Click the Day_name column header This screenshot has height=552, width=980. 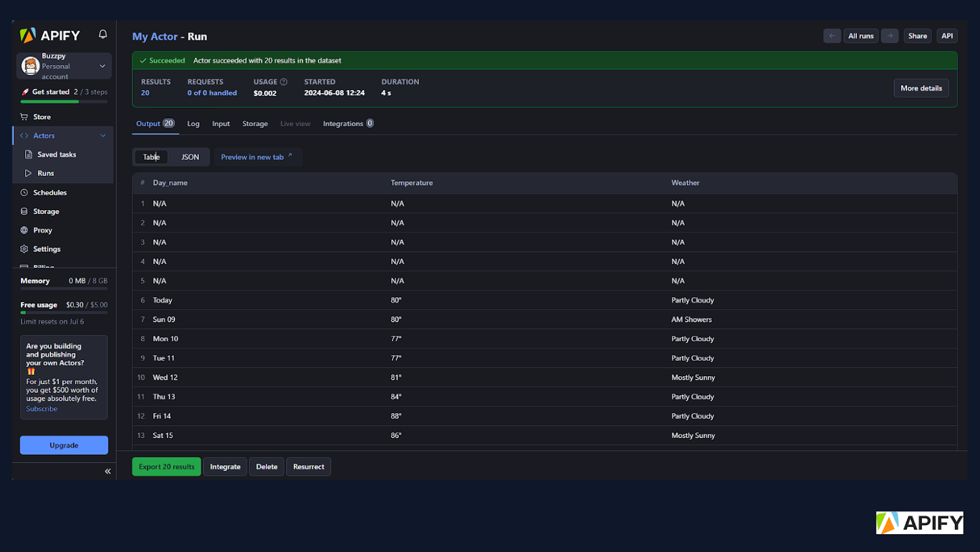pos(170,183)
